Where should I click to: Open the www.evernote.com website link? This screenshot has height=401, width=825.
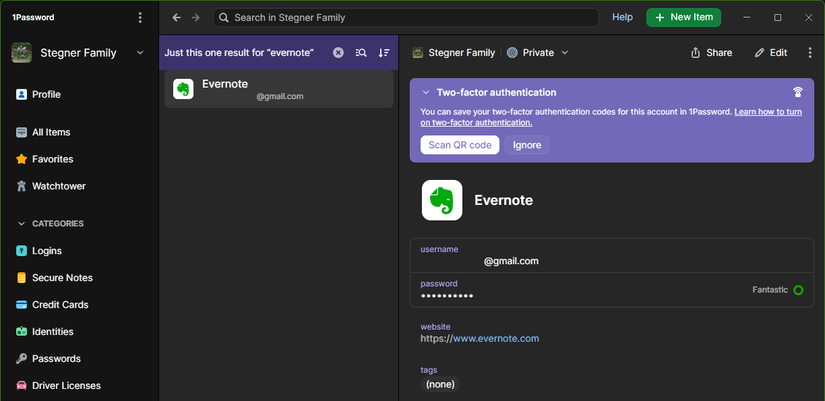(x=496, y=338)
